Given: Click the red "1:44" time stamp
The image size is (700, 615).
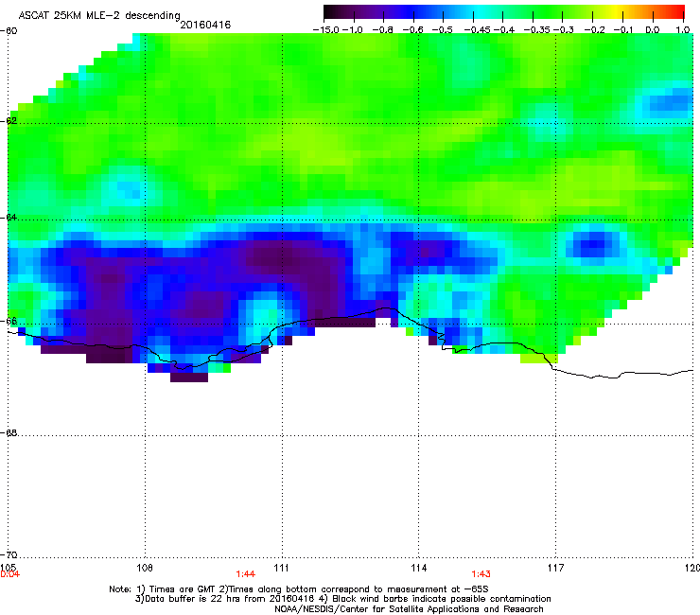Looking at the screenshot, I should pos(246,574).
